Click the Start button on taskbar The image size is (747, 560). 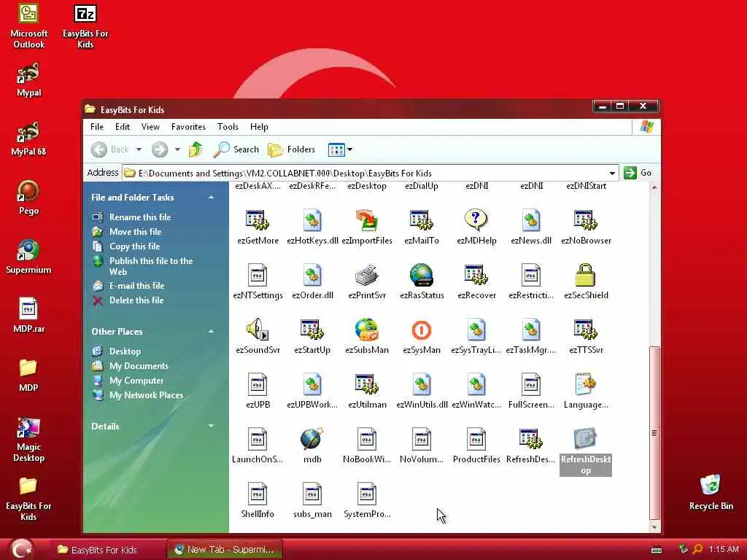coord(22,549)
